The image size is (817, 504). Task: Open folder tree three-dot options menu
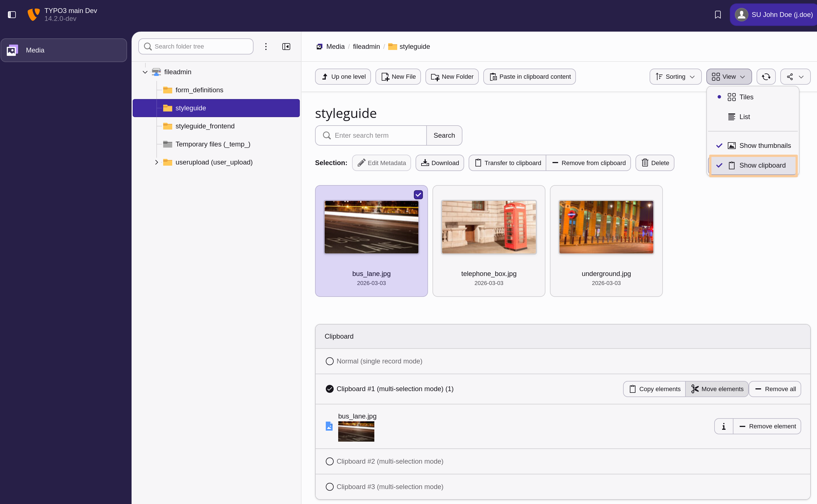click(x=266, y=46)
